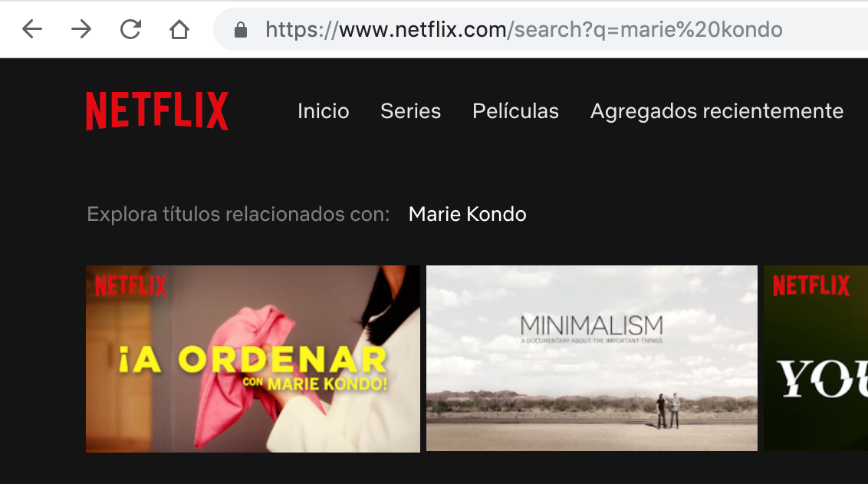
Task: Open the Minimalism documentary thumbnail
Action: point(592,358)
